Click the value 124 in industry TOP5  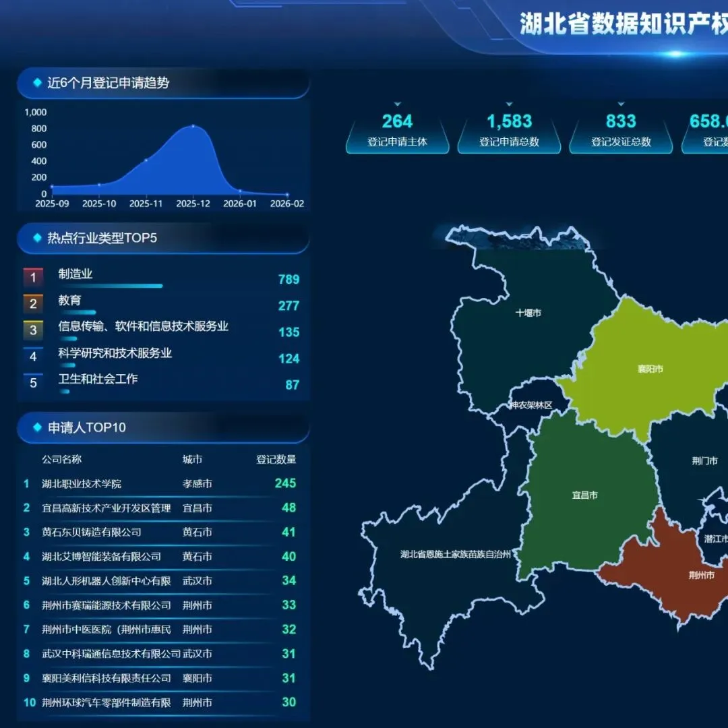click(x=289, y=359)
